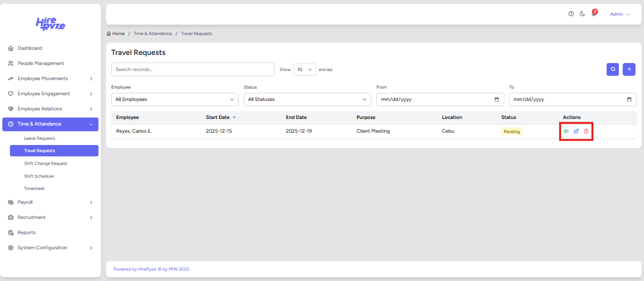Click the help question mark icon

click(571, 14)
